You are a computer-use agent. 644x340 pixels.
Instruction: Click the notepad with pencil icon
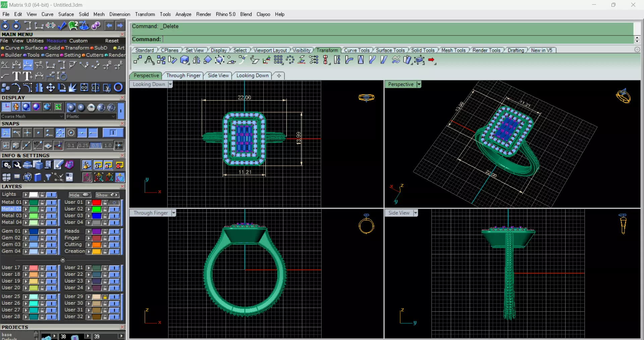coord(58,165)
